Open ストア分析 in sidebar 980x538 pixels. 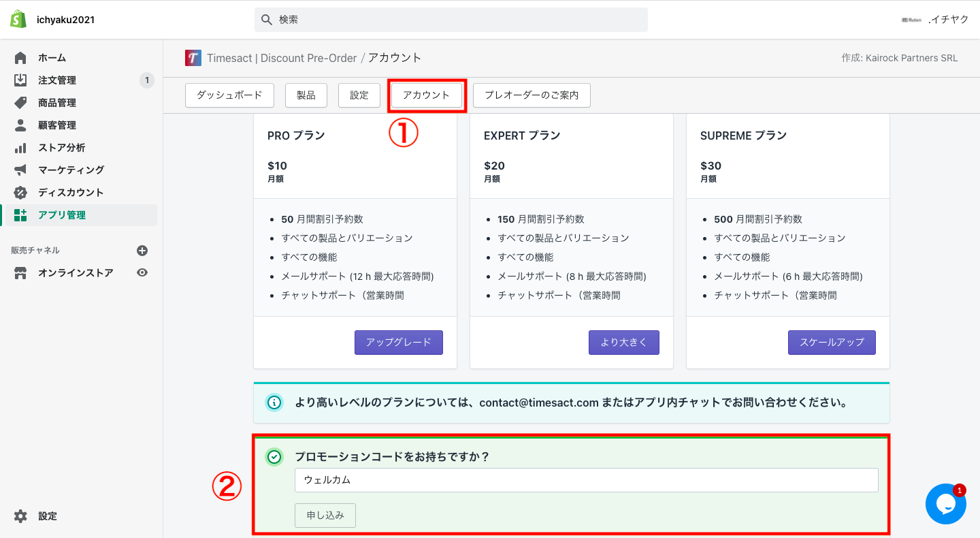coord(62,148)
